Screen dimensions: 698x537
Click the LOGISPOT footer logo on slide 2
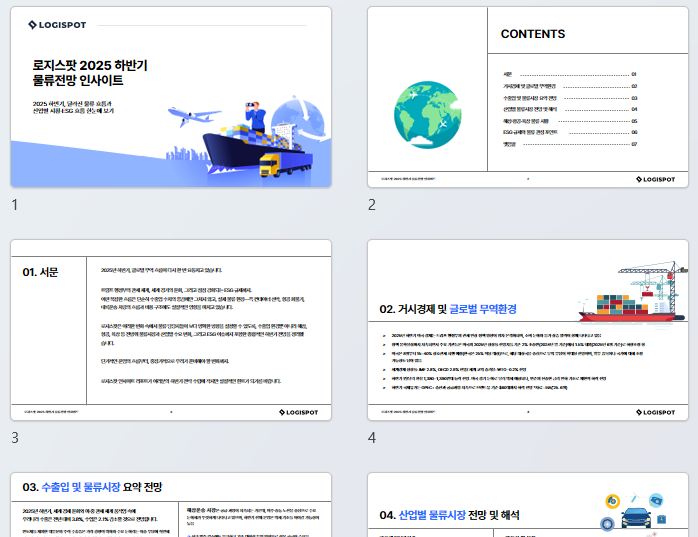pos(655,179)
